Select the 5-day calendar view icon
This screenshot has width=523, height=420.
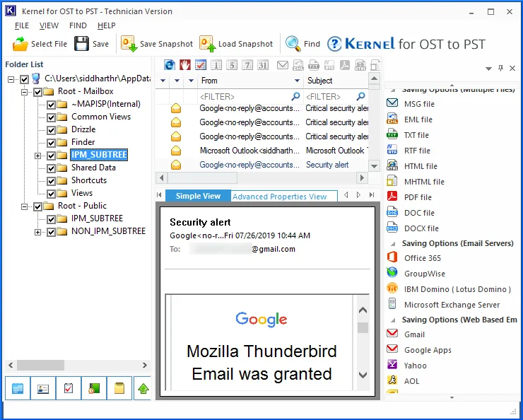(x=232, y=65)
